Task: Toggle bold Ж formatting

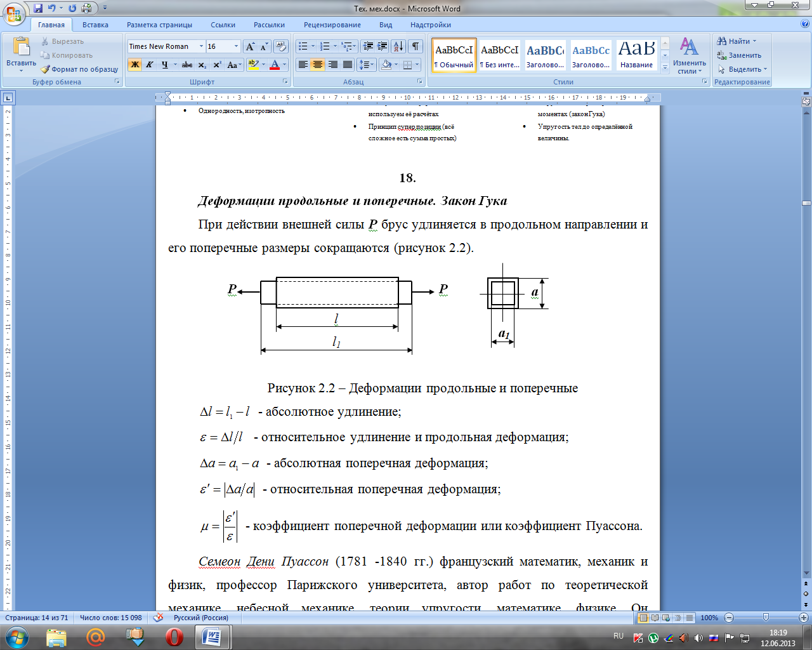Action: coord(134,65)
